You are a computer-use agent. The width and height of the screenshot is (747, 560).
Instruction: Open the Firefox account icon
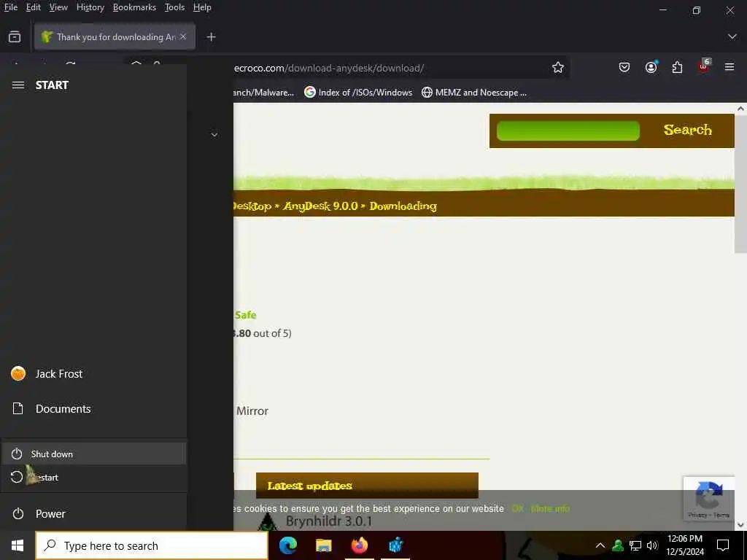651,68
